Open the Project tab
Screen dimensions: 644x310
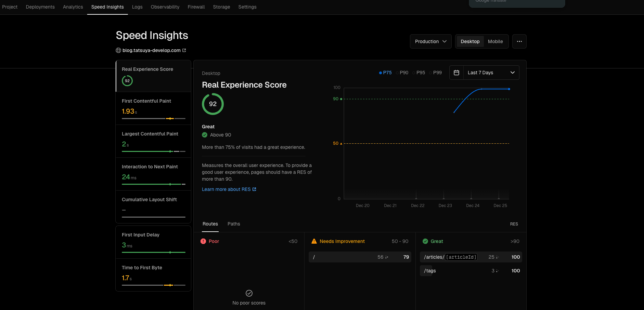tap(10, 7)
